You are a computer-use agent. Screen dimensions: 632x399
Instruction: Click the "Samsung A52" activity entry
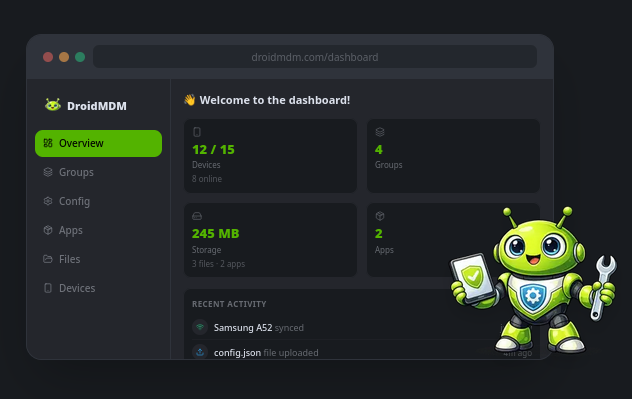click(243, 328)
